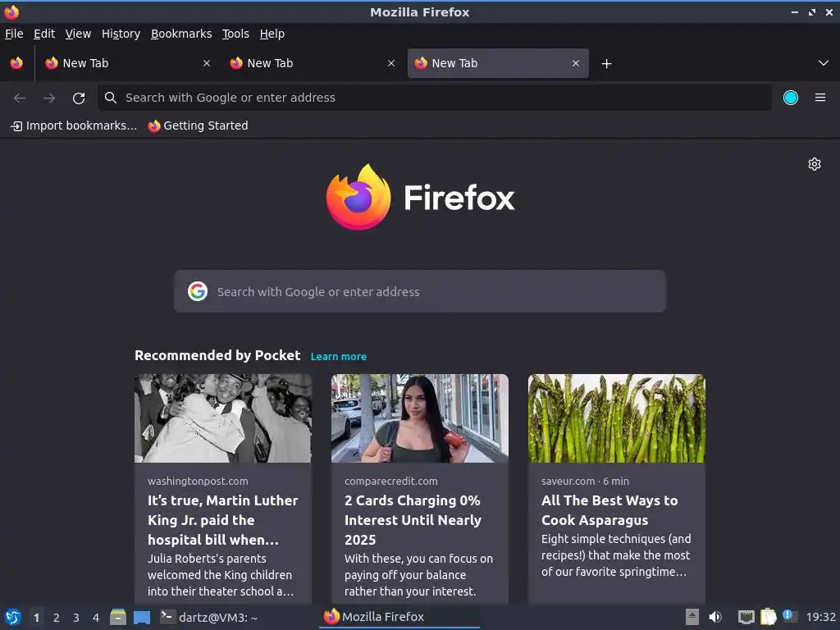Open the hamburger application menu
The image size is (840, 630).
(x=819, y=98)
